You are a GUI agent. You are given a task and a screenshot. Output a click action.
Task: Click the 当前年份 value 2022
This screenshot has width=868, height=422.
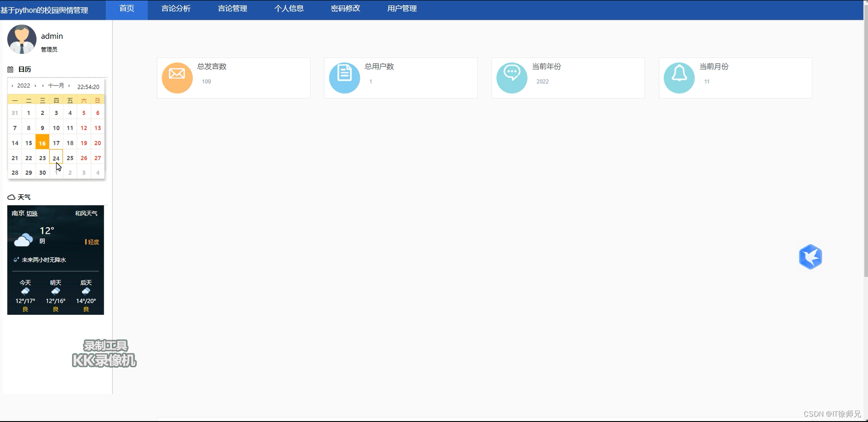click(x=543, y=81)
